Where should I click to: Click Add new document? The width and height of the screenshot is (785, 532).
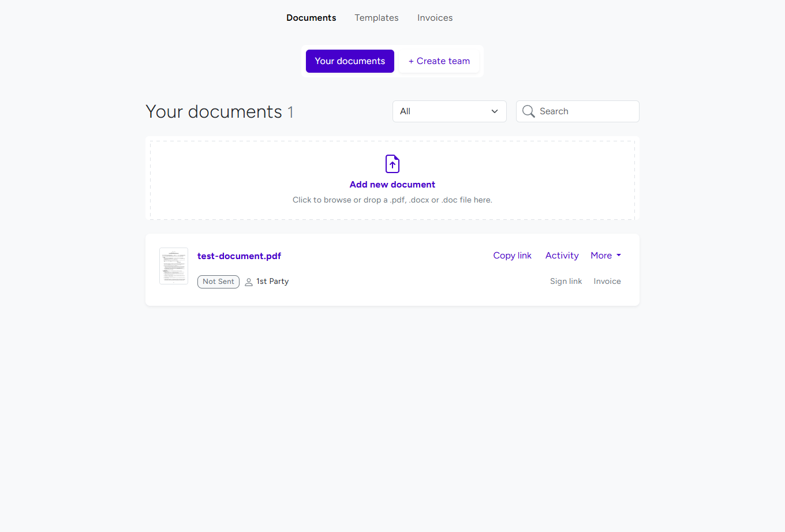tap(392, 184)
